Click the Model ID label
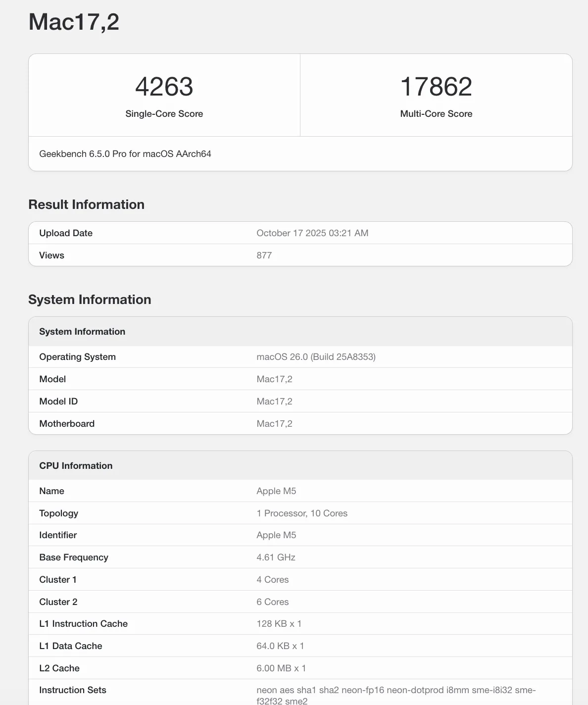This screenshot has height=705, width=588. (58, 402)
